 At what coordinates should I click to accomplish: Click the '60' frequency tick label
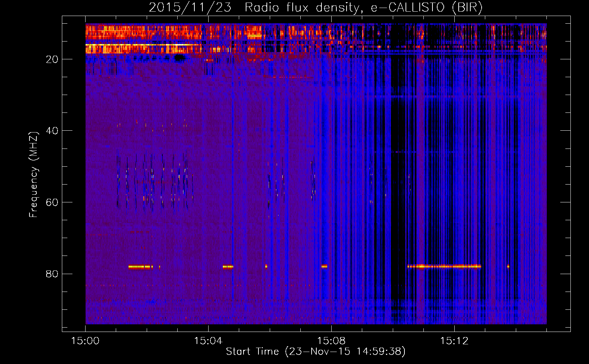[52, 202]
